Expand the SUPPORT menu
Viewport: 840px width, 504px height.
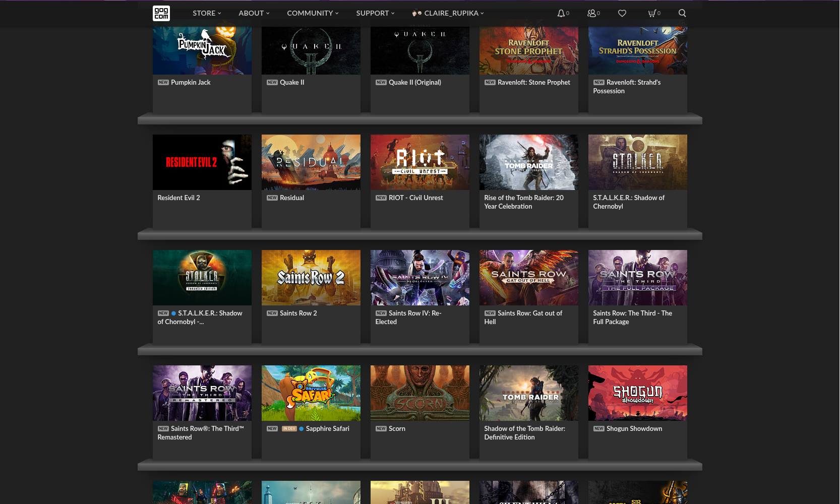click(375, 13)
